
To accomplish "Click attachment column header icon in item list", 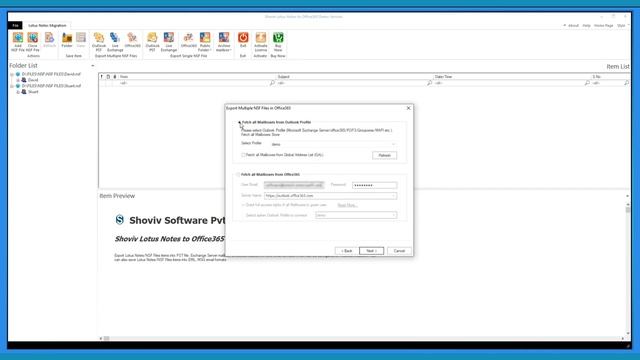I will (x=115, y=77).
